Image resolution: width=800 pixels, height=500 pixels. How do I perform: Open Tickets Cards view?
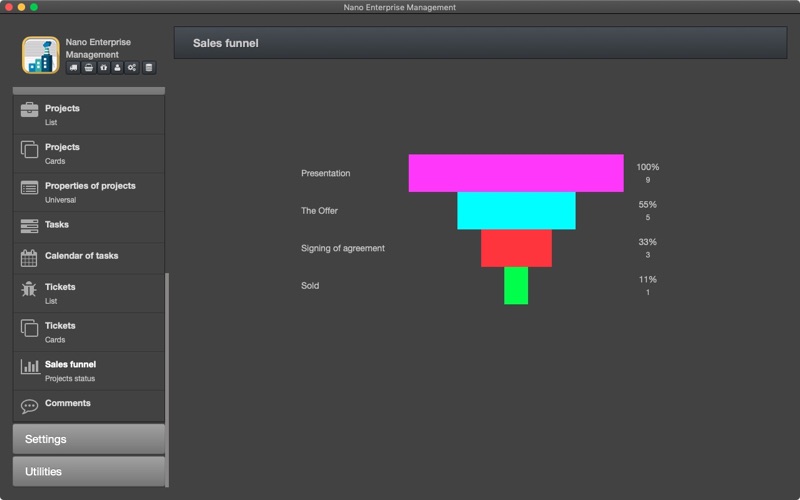click(x=89, y=332)
